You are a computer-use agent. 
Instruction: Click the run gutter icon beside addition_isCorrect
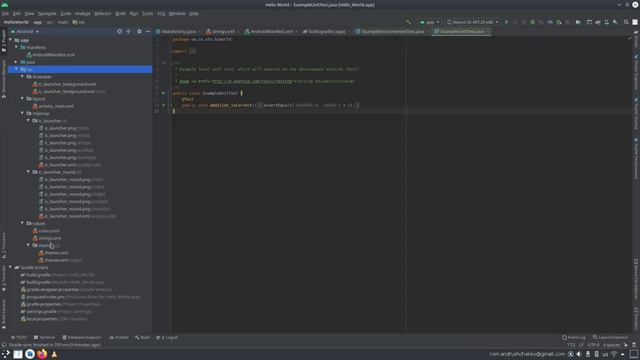click(163, 105)
